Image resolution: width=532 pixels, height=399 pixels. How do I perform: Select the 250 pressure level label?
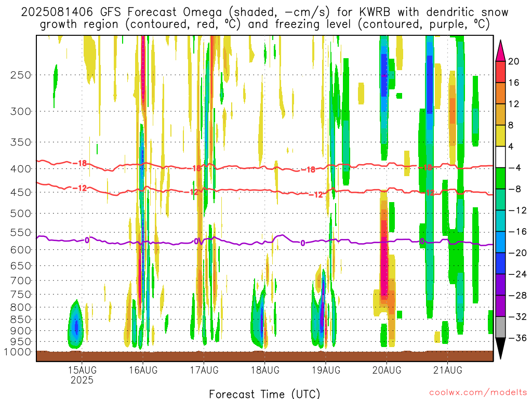(21, 75)
